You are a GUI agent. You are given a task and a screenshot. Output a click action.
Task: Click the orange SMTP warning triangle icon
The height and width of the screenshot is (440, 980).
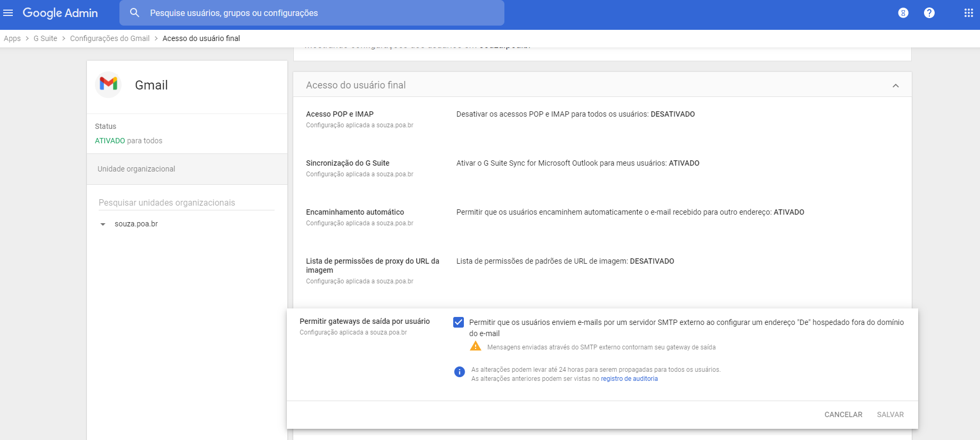coord(475,346)
